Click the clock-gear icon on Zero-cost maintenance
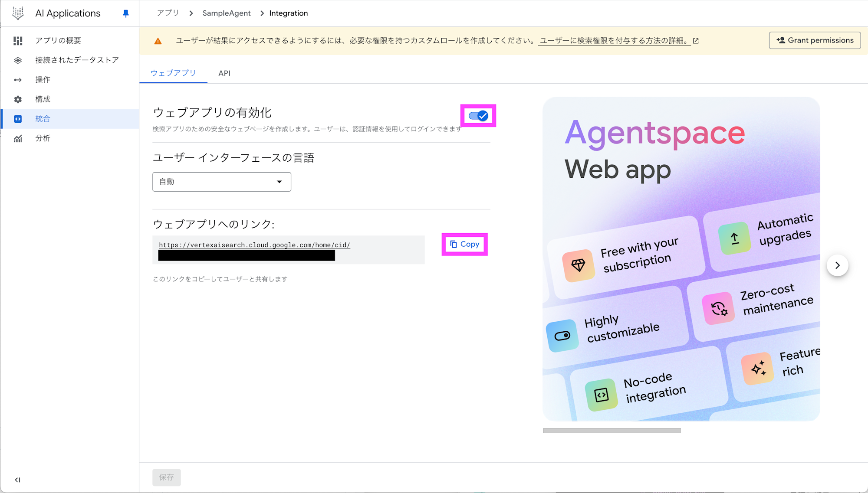868x493 pixels. point(719,309)
